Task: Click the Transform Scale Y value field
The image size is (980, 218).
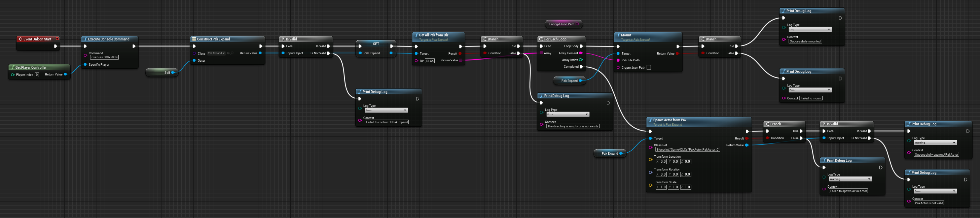Action: (674, 187)
